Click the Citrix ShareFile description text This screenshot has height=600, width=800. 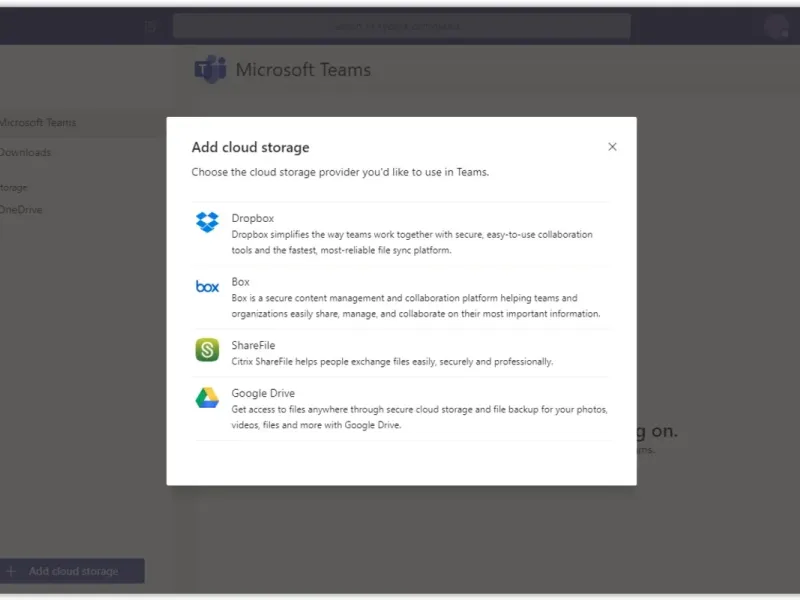(x=392, y=362)
